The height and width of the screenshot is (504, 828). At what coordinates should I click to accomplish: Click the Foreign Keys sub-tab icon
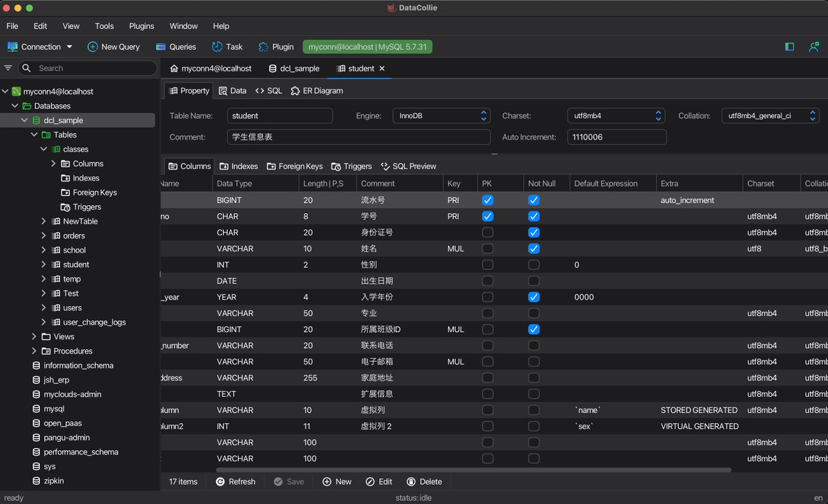point(271,166)
